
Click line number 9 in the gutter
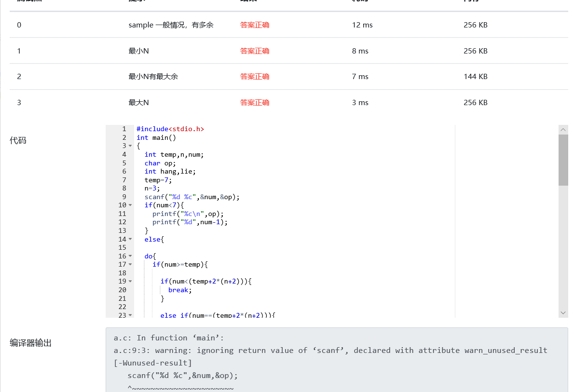tap(124, 197)
